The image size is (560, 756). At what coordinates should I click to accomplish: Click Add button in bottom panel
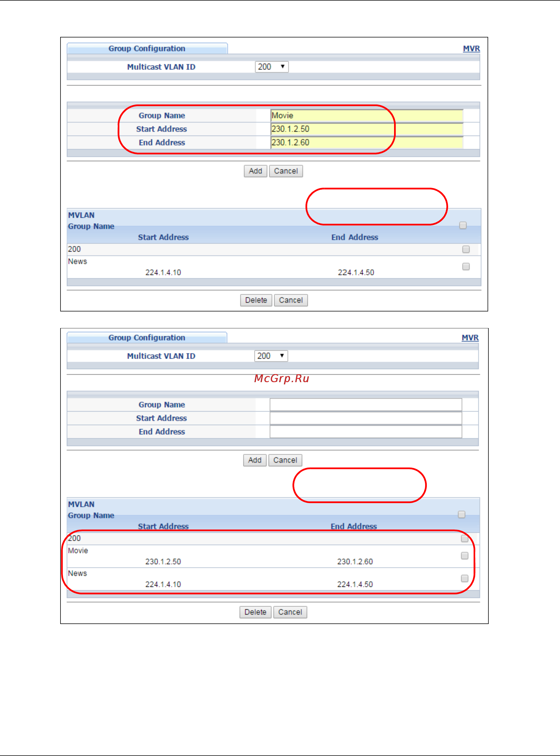pyautogui.click(x=254, y=460)
